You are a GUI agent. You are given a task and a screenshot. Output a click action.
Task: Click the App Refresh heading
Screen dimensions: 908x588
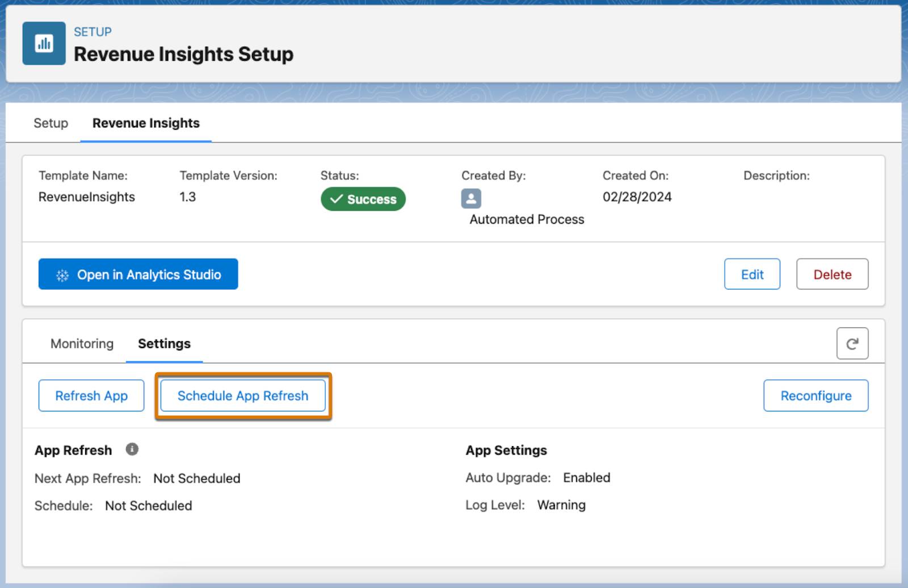[73, 450]
